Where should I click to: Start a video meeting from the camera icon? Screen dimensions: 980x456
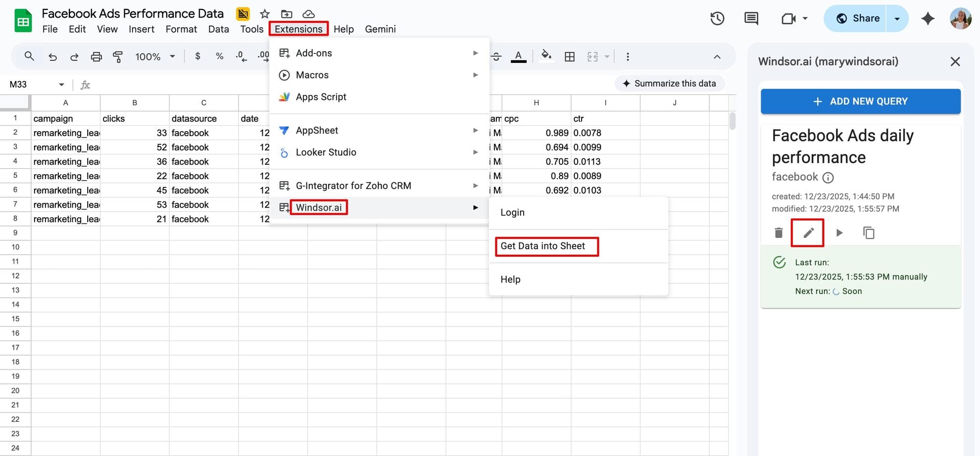click(x=790, y=18)
